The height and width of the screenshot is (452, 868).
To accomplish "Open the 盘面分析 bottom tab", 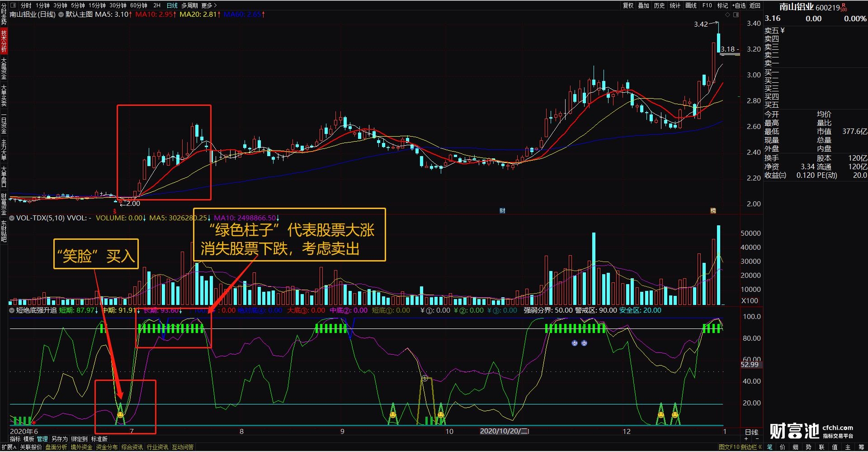I will pos(56,447).
